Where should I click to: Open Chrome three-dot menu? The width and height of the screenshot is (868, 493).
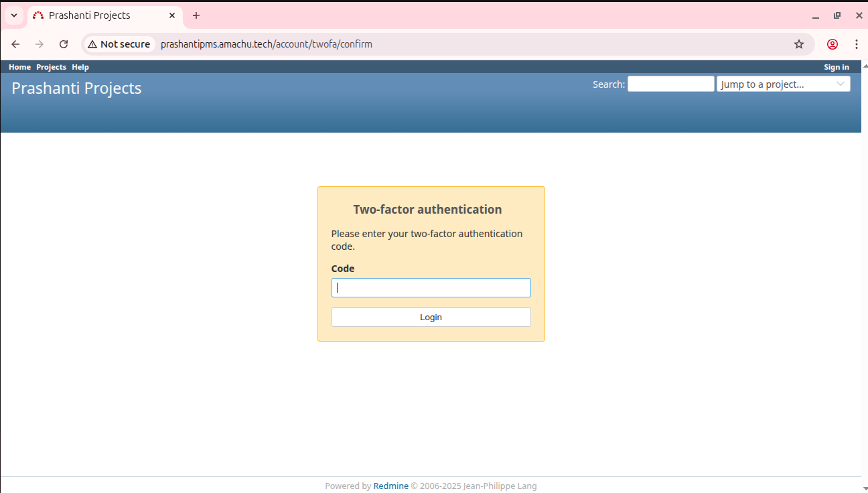click(x=856, y=44)
